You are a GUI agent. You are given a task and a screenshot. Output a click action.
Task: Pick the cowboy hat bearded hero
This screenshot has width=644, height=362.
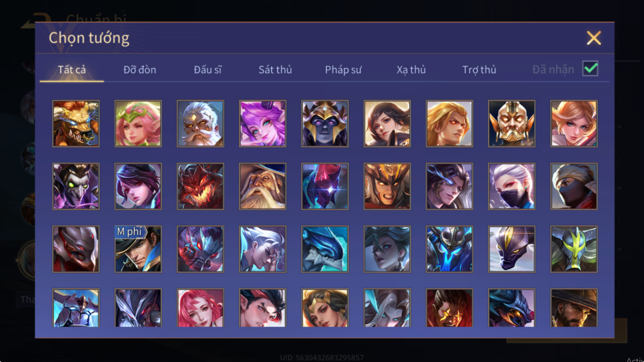coord(574,307)
